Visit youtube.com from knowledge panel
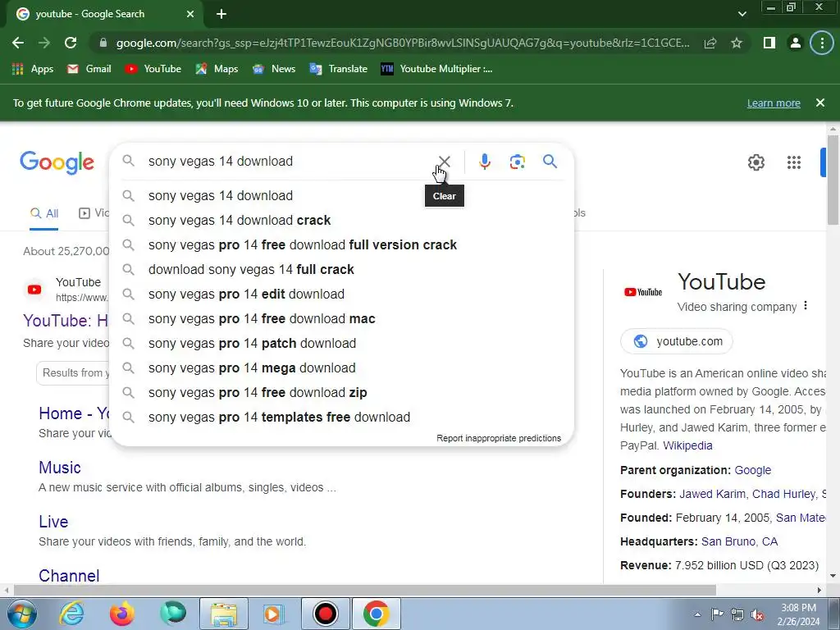This screenshot has width=840, height=630. click(677, 341)
